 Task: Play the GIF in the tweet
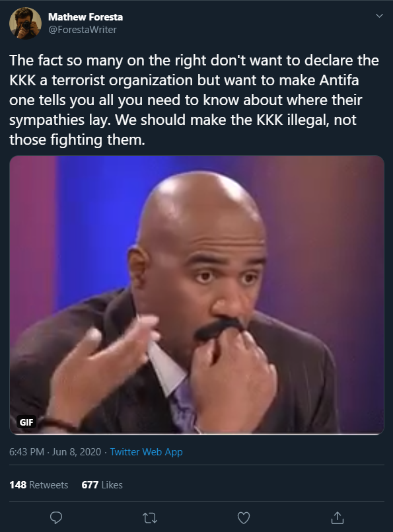pos(197,295)
